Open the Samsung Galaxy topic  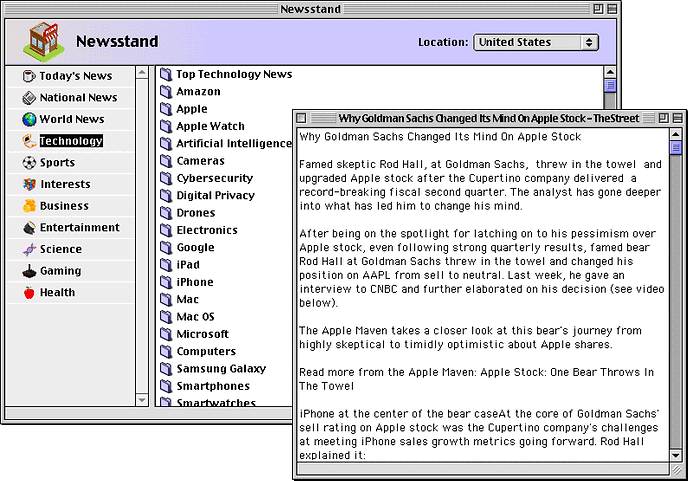[x=221, y=368]
